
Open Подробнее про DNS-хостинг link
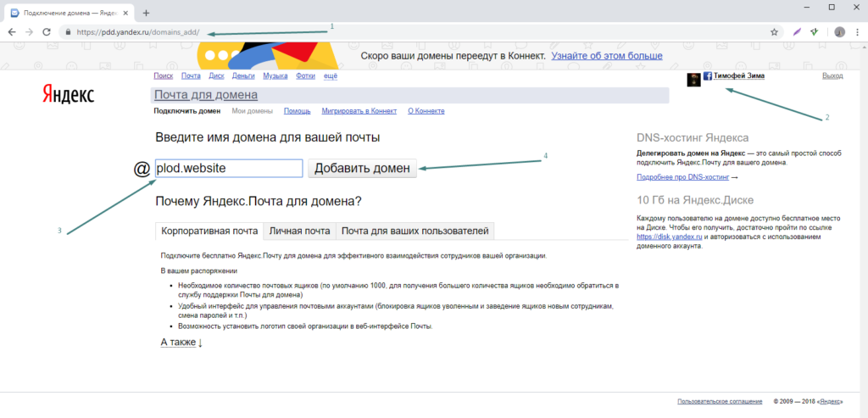pos(683,177)
